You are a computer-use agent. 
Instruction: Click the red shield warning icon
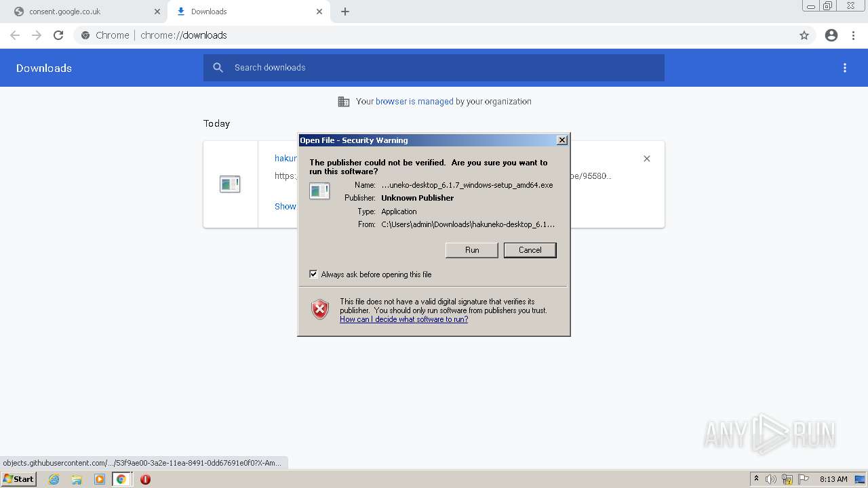(320, 310)
